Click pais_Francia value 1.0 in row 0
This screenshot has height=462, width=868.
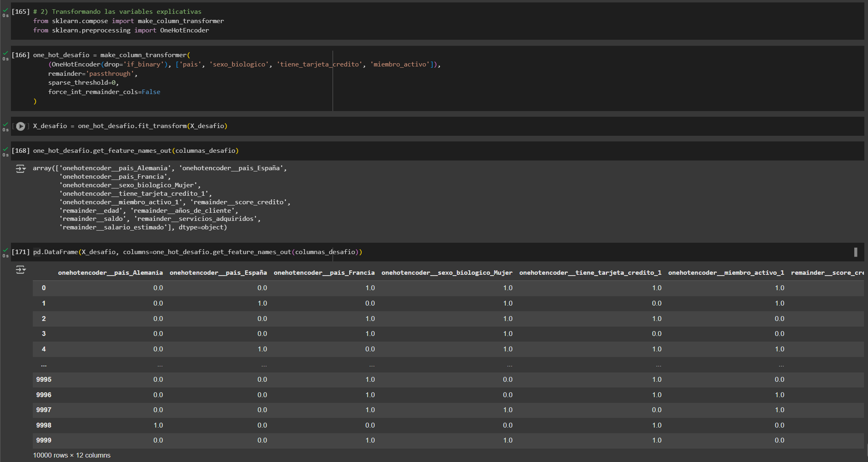pos(370,288)
